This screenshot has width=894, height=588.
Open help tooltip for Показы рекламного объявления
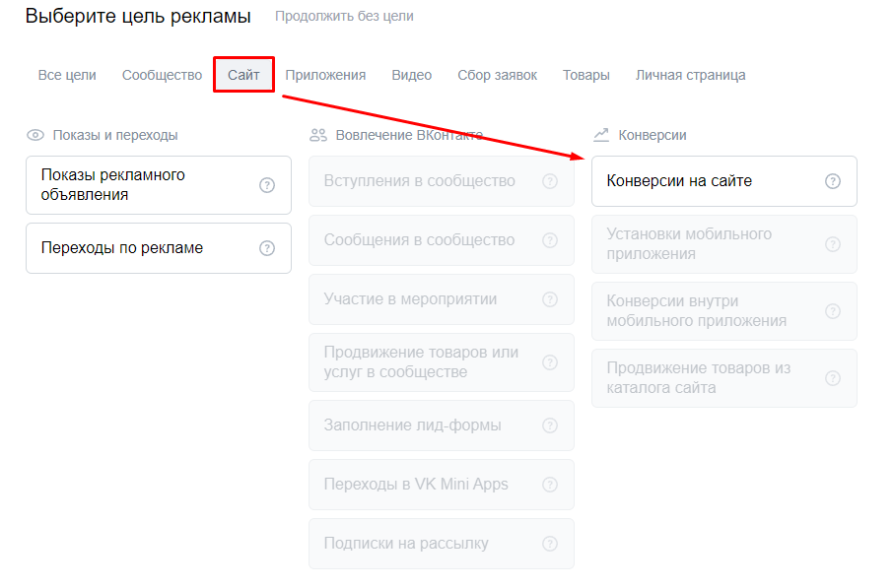coord(266,185)
